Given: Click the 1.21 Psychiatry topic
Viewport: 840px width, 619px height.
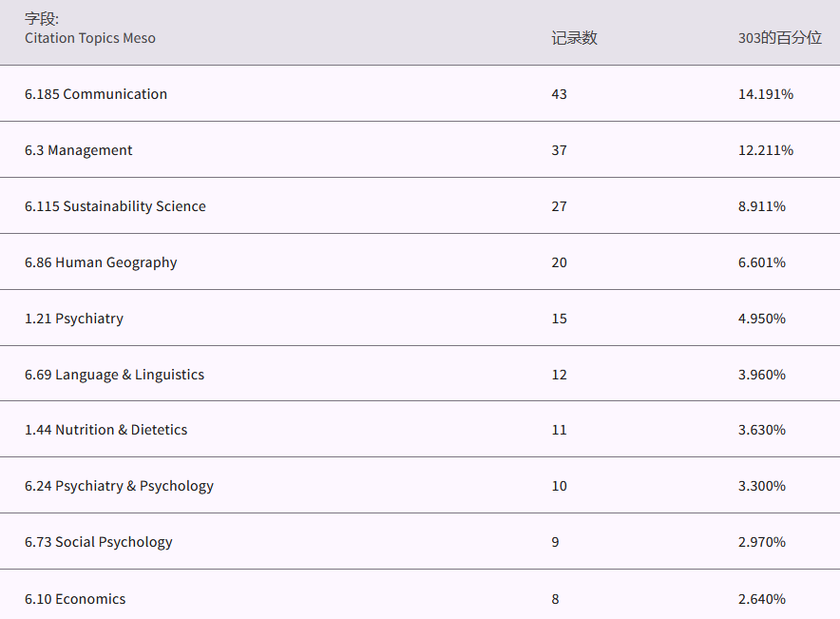Looking at the screenshot, I should [74, 319].
